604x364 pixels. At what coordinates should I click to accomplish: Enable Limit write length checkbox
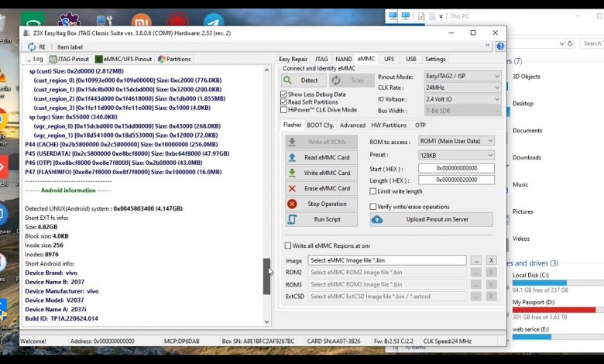coord(373,191)
